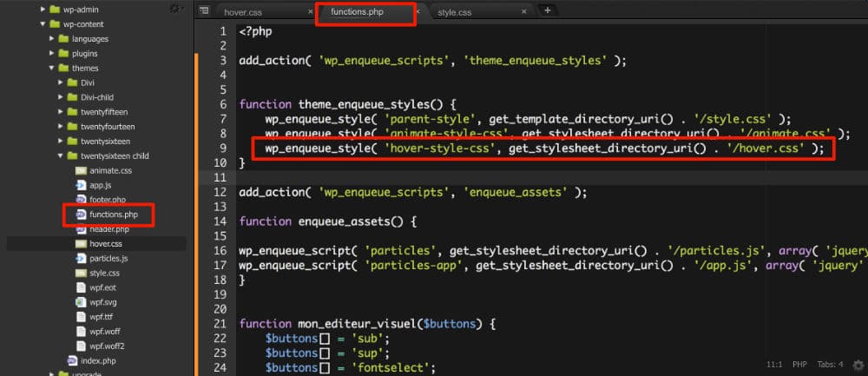Screen dimensions: 868x376
Task: Add a new tab with the plus button
Action: (547, 10)
